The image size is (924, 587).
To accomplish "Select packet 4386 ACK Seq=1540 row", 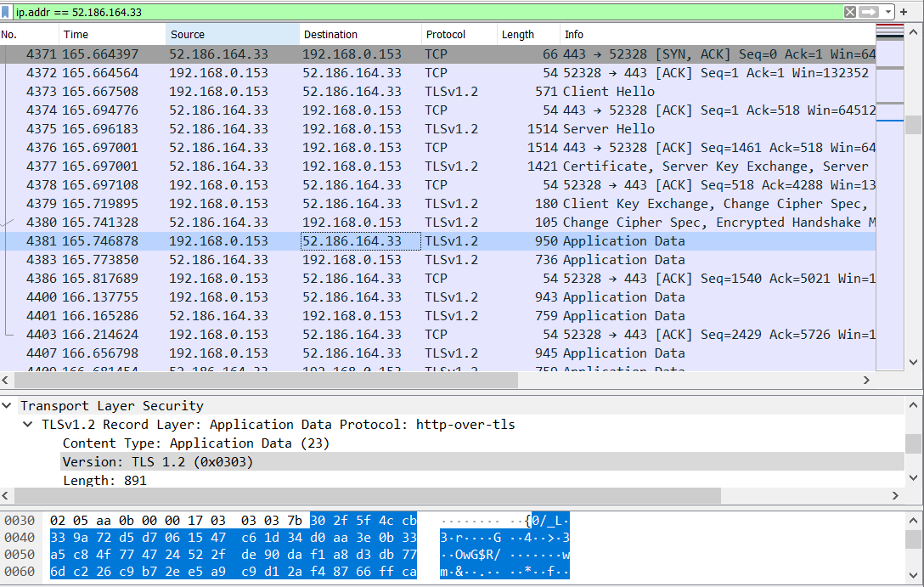I will coord(438,278).
